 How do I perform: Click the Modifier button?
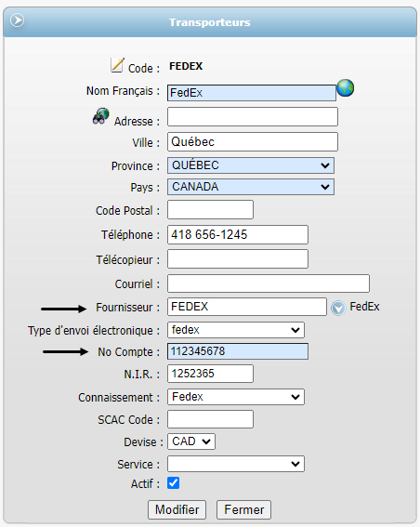(177, 509)
